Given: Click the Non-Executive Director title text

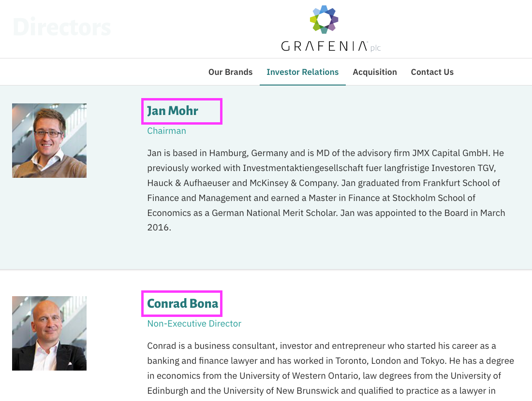Looking at the screenshot, I should (x=194, y=323).
